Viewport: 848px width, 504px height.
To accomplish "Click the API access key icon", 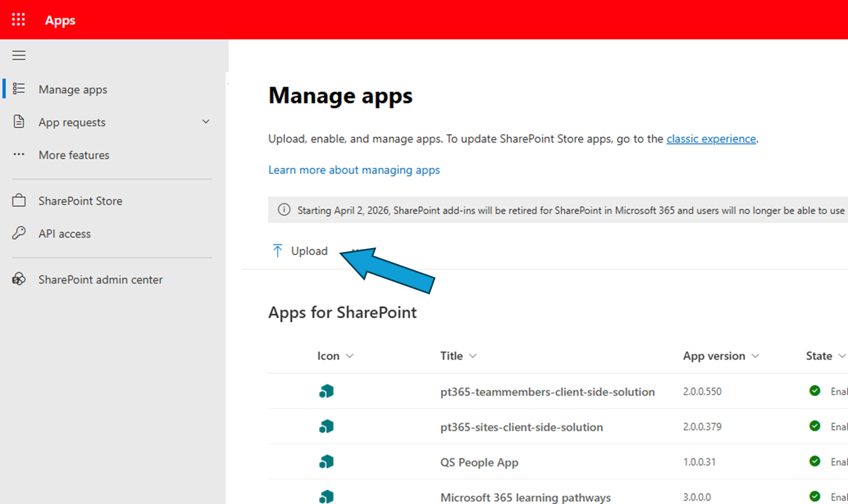I will (x=19, y=233).
